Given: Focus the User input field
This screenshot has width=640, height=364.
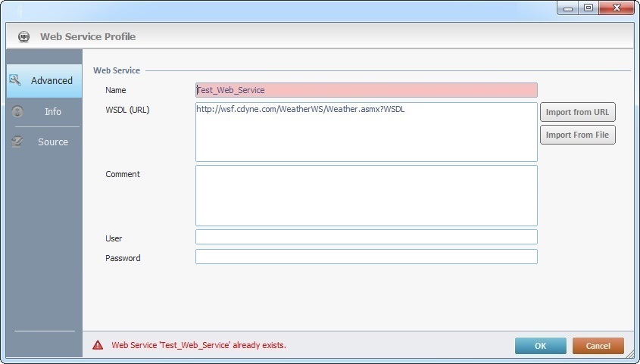Looking at the screenshot, I should [366, 237].
